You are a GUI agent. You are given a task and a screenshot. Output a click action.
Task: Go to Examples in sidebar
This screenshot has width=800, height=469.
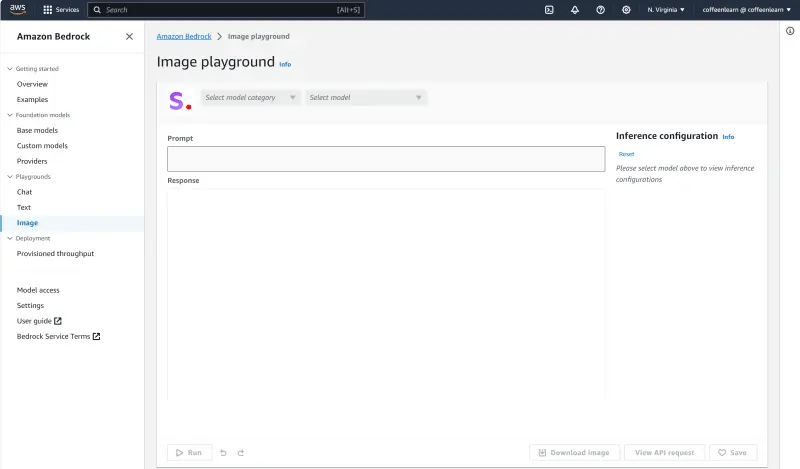coord(32,100)
